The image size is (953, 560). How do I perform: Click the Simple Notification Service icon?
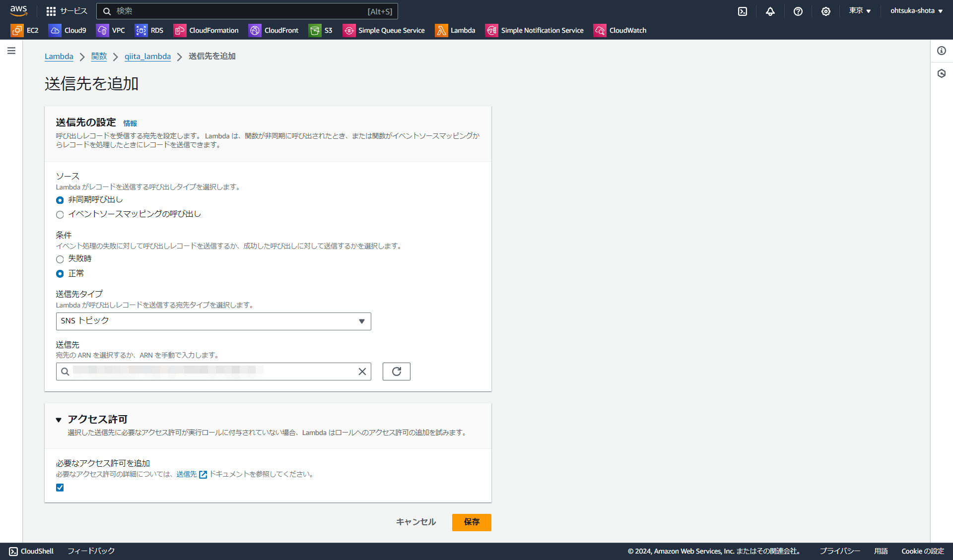[492, 30]
